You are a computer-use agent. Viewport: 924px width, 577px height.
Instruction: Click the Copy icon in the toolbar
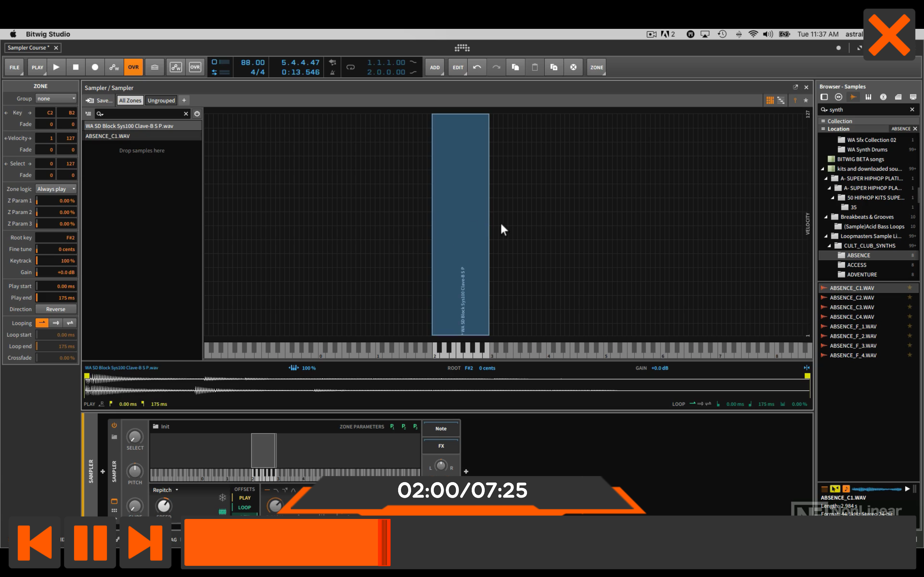515,67
